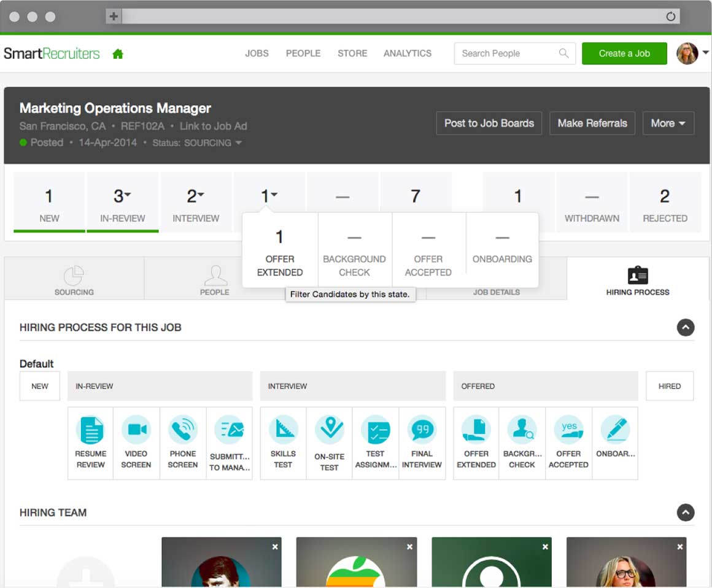Screen dimensions: 712x588
Task: Open the Jobs menu
Action: point(257,53)
